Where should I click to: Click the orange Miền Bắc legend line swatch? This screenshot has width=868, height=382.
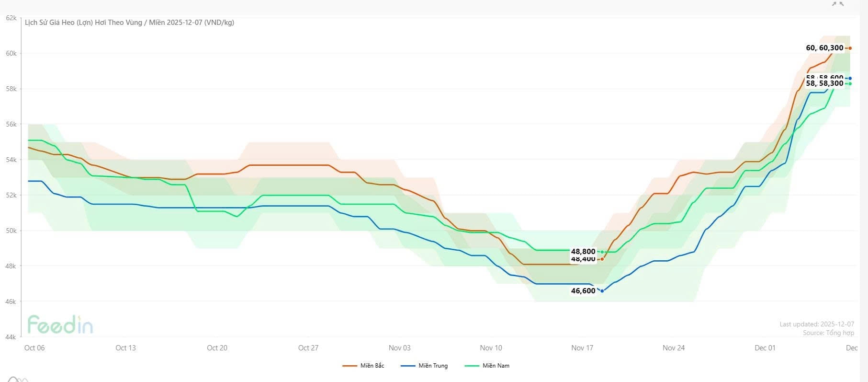pyautogui.click(x=349, y=366)
